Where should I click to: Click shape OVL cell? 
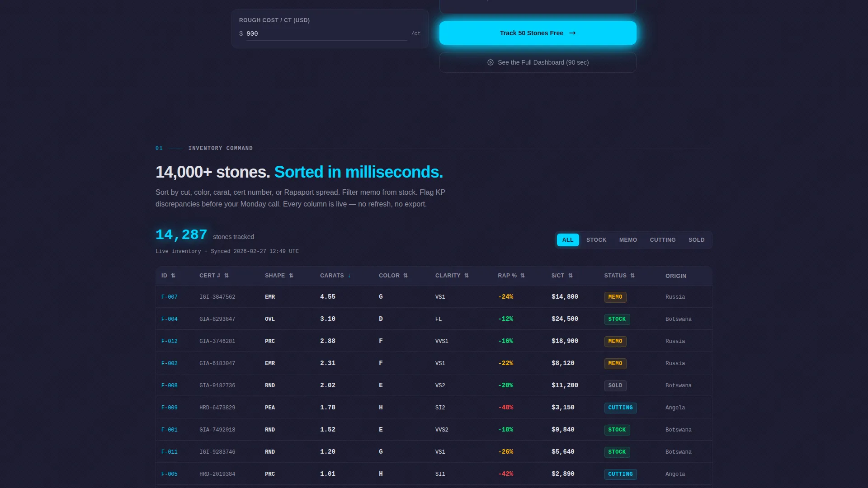(x=270, y=319)
